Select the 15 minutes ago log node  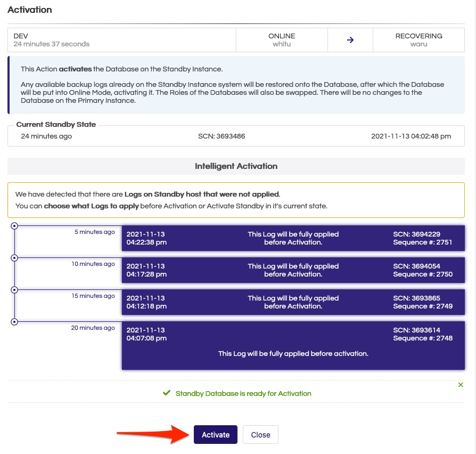pos(13,290)
